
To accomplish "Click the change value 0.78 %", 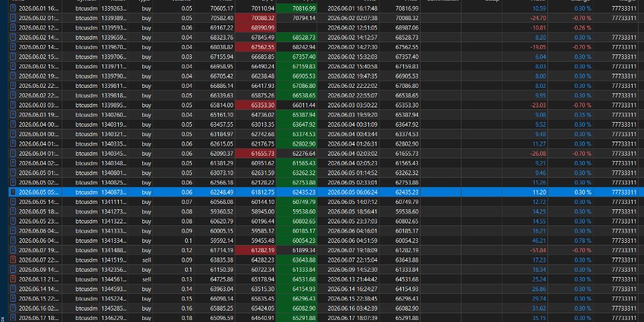I will pyautogui.click(x=583, y=240).
